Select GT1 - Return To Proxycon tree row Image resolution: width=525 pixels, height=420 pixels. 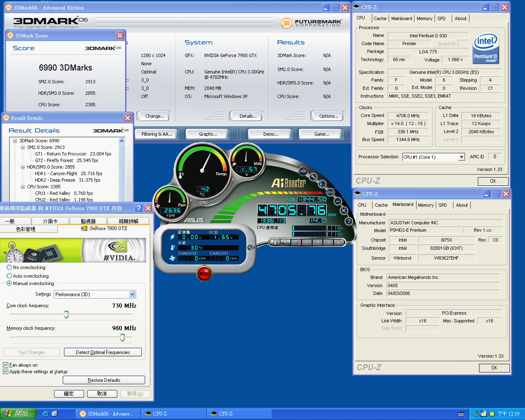coord(73,154)
